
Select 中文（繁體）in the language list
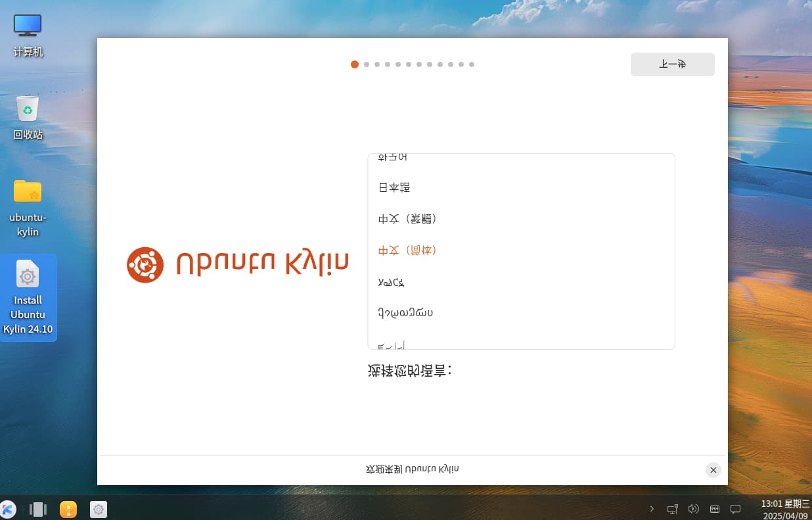click(521, 219)
